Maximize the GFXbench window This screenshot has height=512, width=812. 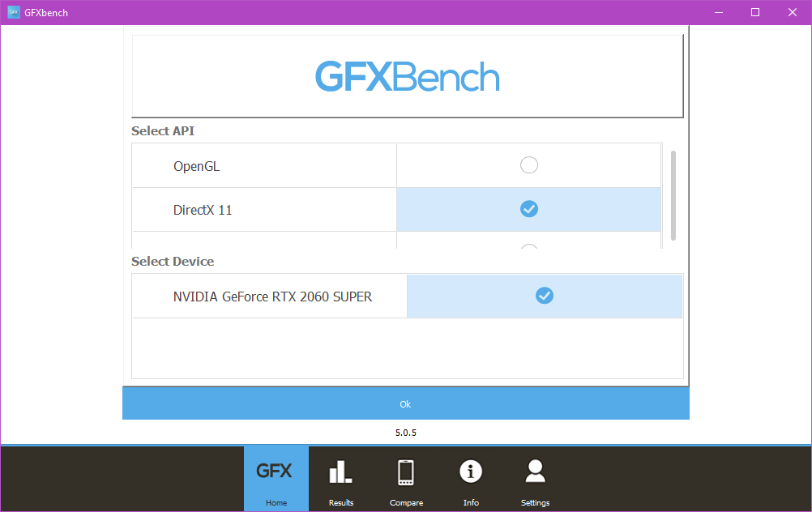pyautogui.click(x=755, y=12)
